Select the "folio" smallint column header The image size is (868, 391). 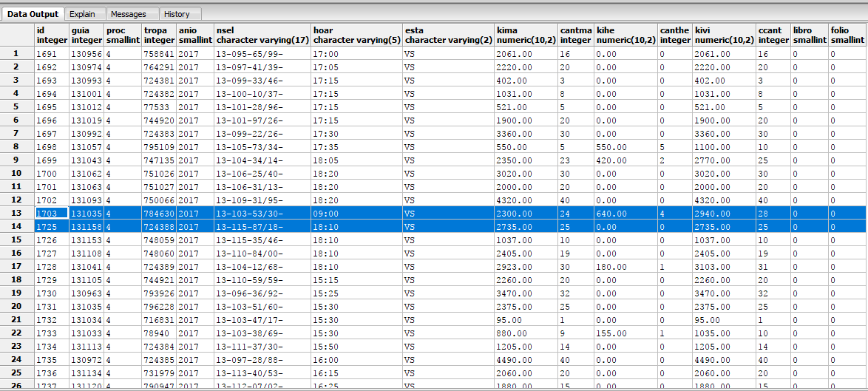tap(847, 35)
